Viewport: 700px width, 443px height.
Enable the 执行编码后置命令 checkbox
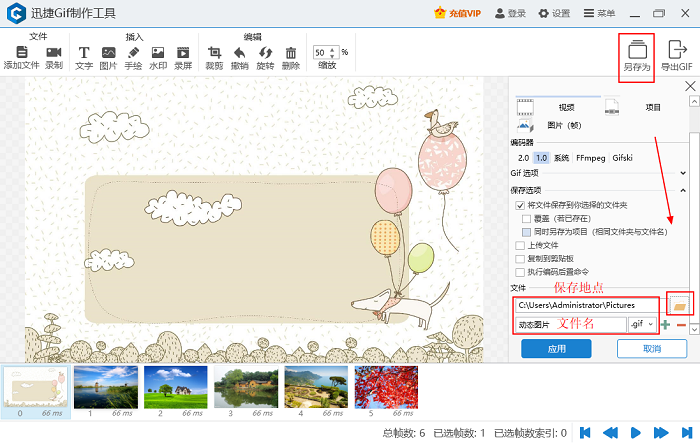point(520,272)
